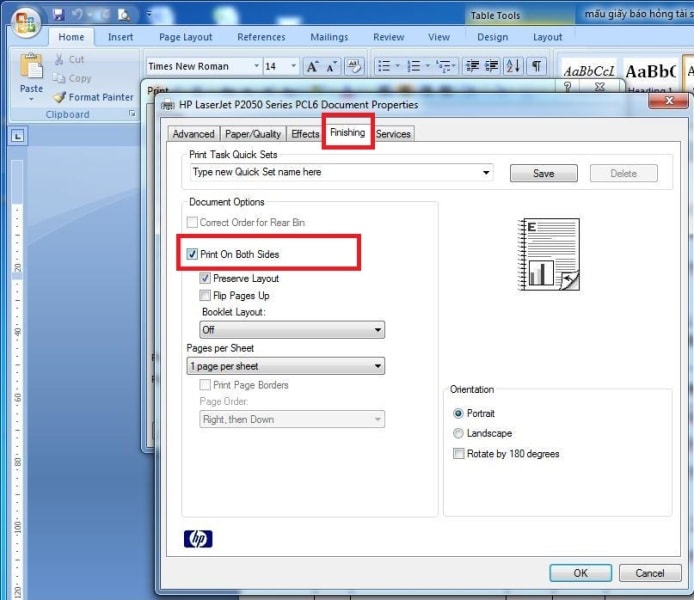Click the printer icon in dialog title
This screenshot has width=694, height=600.
coord(168,105)
